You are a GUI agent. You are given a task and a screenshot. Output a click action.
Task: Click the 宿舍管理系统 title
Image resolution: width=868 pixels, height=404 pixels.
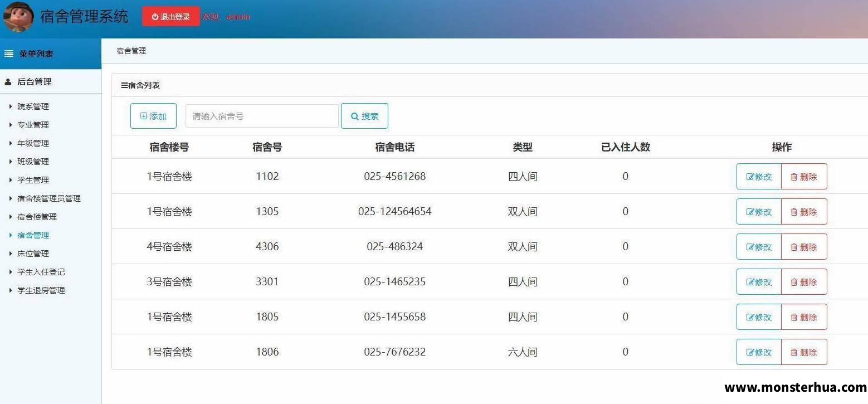pos(84,16)
